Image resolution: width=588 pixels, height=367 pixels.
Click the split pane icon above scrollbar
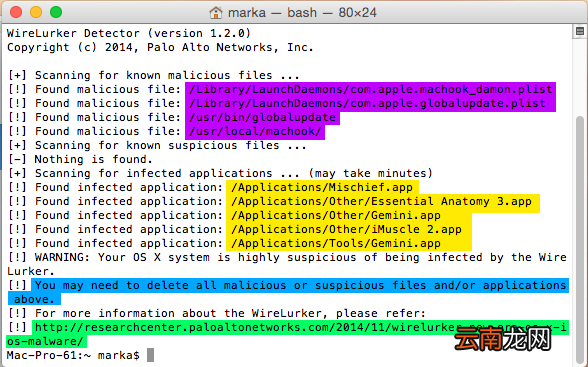(x=580, y=31)
